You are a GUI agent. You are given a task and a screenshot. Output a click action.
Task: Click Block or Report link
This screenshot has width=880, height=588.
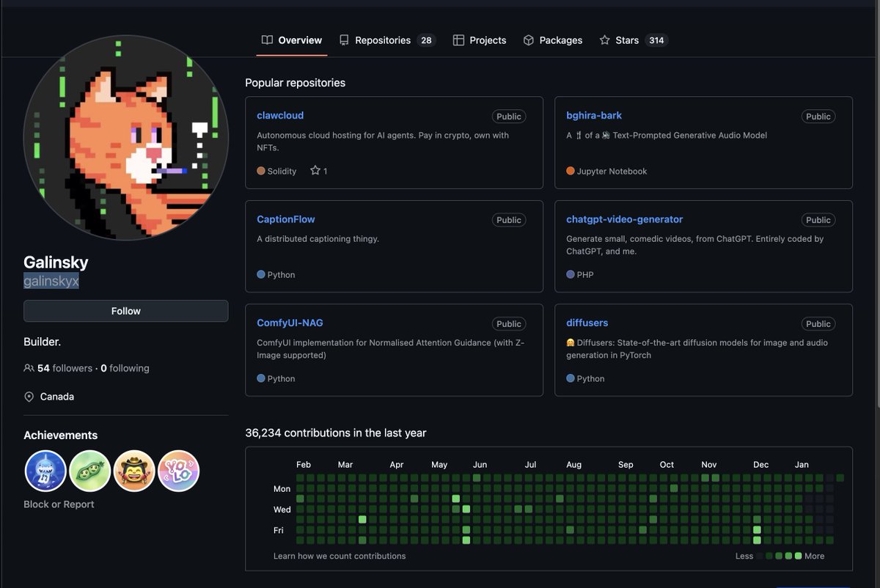[x=59, y=504]
